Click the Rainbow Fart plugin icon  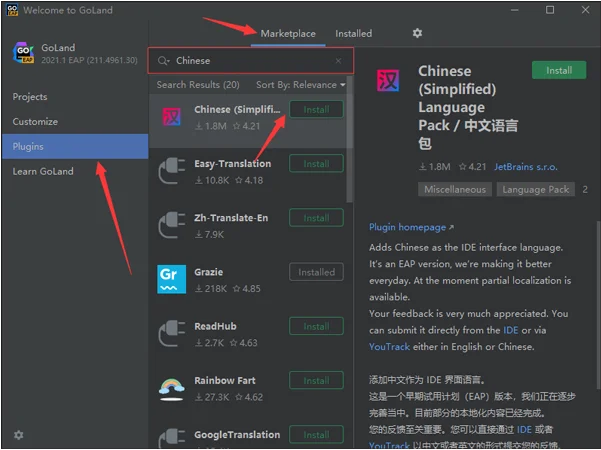coord(171,389)
